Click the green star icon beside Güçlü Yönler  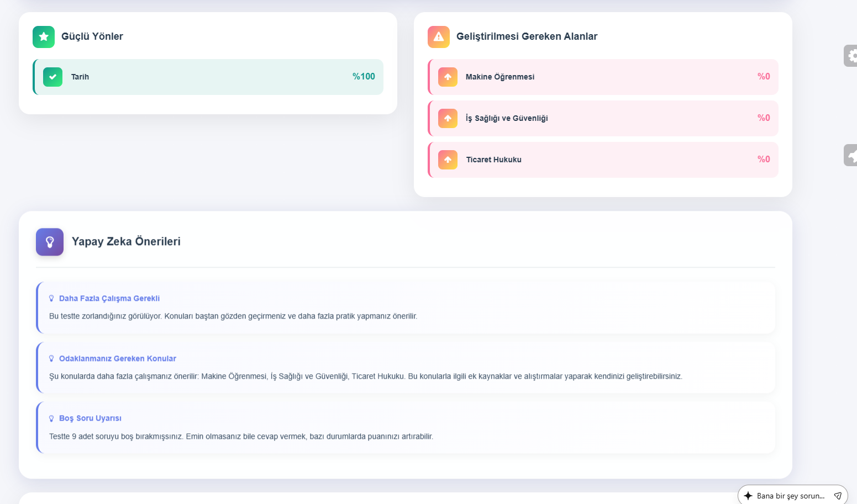click(44, 37)
